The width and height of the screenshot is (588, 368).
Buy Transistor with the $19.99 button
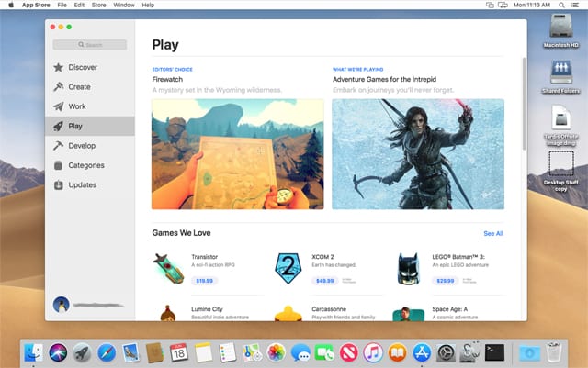(204, 281)
